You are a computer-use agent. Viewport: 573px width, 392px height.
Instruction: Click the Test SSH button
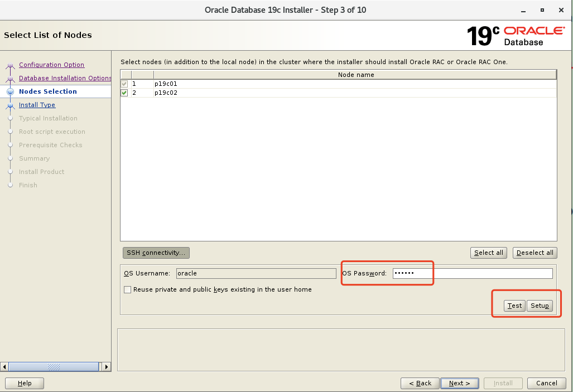[x=514, y=306]
